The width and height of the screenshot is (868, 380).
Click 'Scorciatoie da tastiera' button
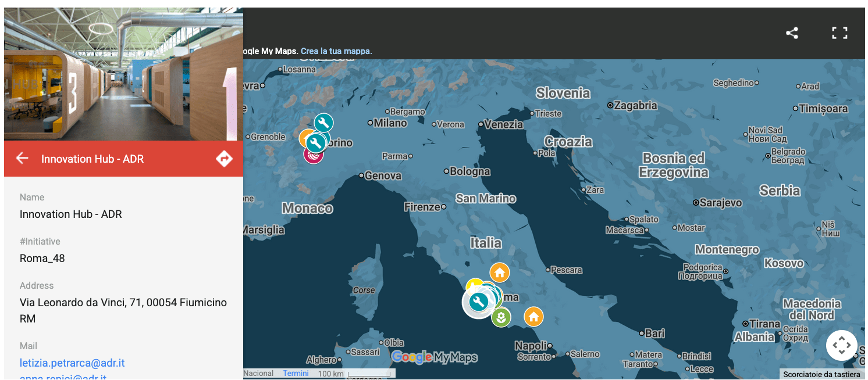[821, 374]
